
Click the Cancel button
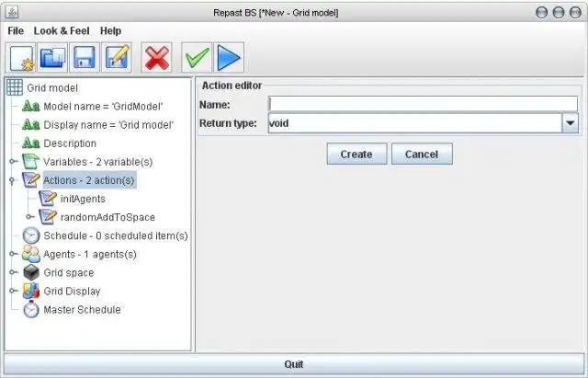point(422,154)
